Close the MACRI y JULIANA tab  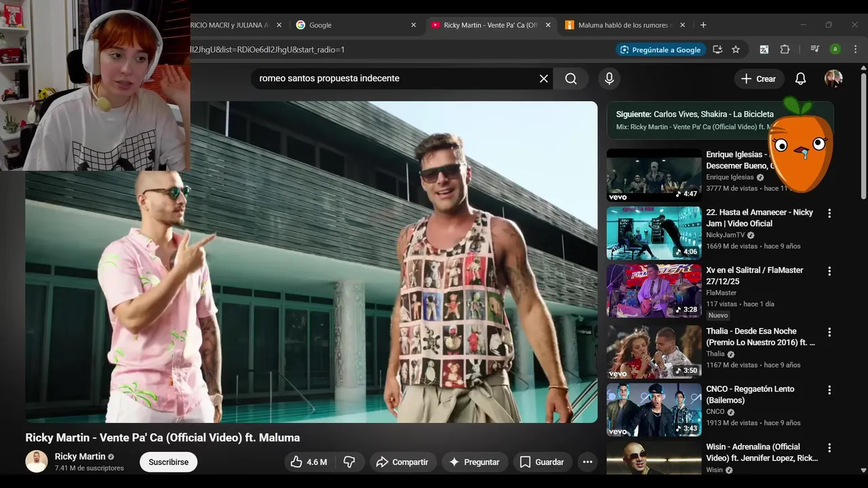pyautogui.click(x=279, y=25)
